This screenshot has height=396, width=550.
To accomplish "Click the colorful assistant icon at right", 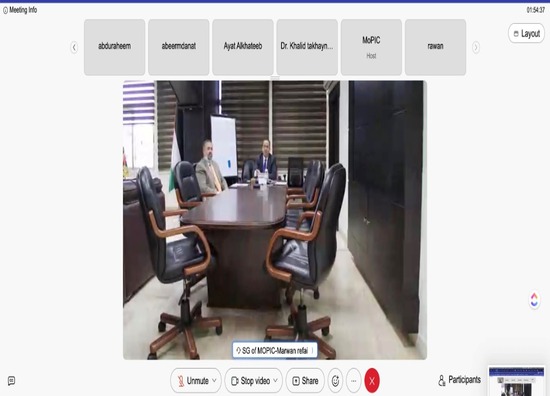I will (534, 300).
